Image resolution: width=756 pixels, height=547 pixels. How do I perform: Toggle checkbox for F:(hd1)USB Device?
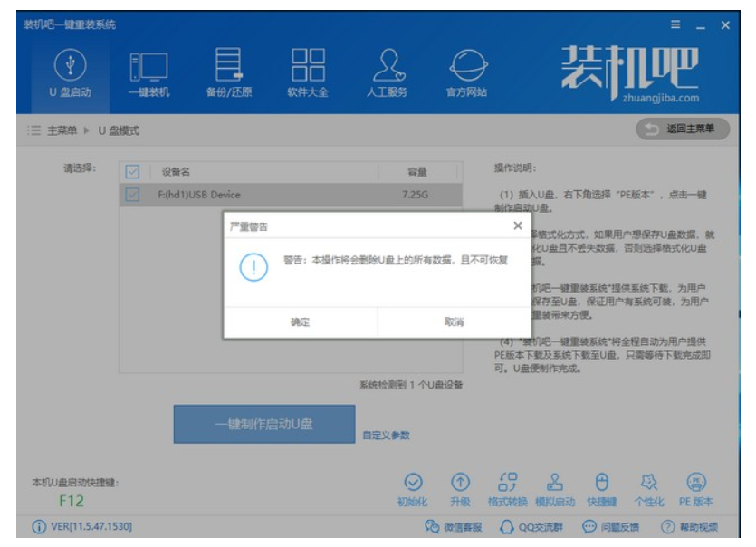tap(132, 195)
